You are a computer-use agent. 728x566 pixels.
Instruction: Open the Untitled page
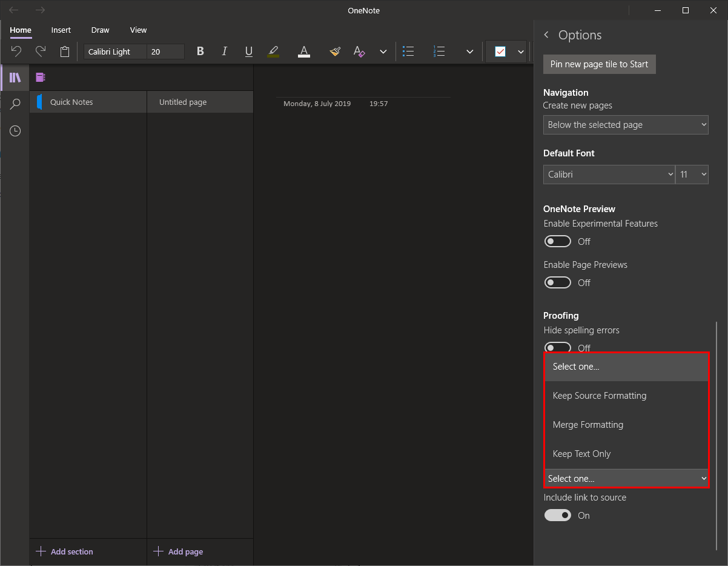pyautogui.click(x=200, y=102)
